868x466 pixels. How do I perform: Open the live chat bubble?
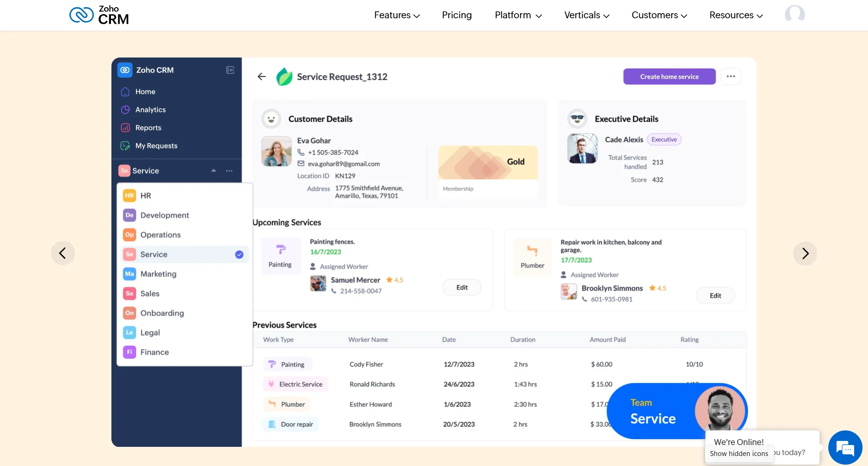click(845, 448)
